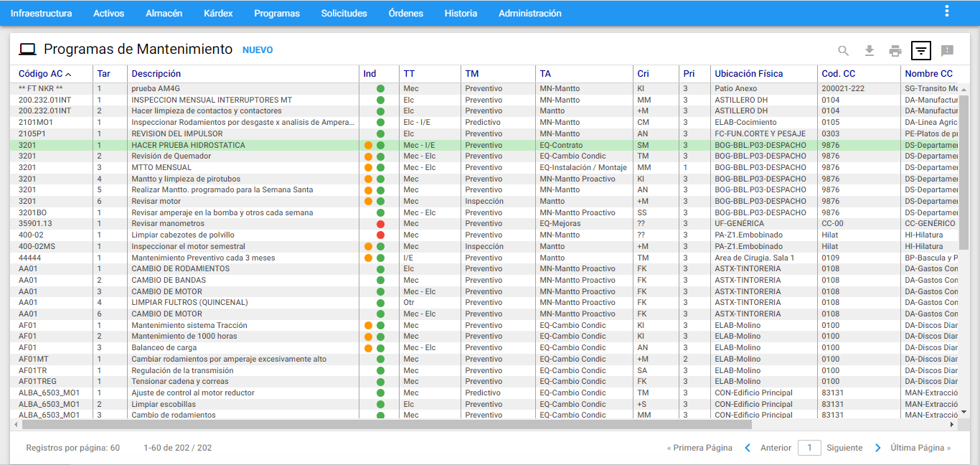Viewport: 980px width, 465px height.
Task: Sort by Pri column header
Action: (689, 74)
